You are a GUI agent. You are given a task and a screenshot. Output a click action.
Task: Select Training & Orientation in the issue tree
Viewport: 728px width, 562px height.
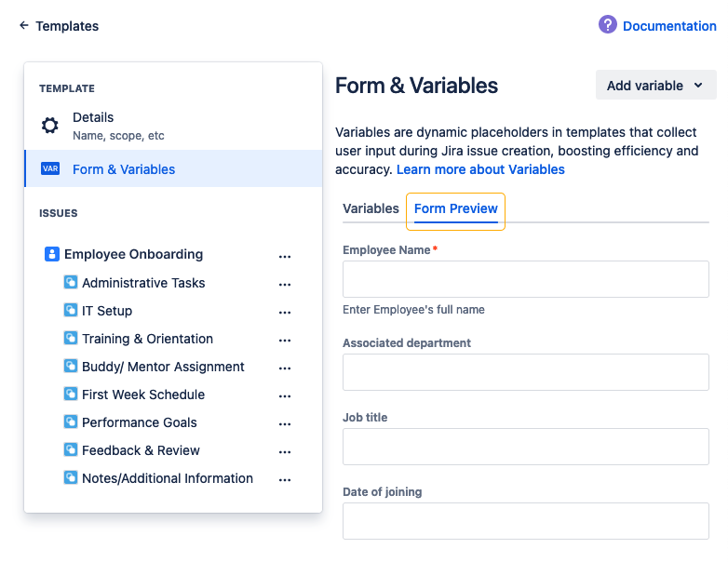(x=147, y=339)
